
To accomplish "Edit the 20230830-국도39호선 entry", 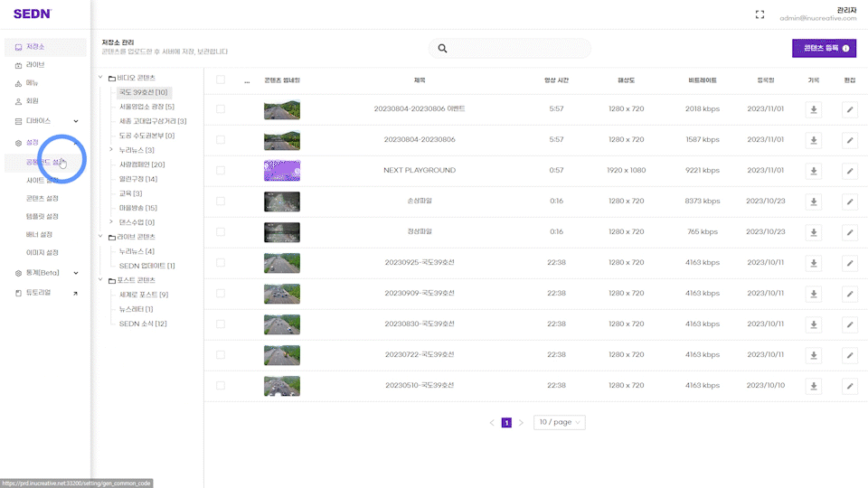I will pyautogui.click(x=850, y=324).
